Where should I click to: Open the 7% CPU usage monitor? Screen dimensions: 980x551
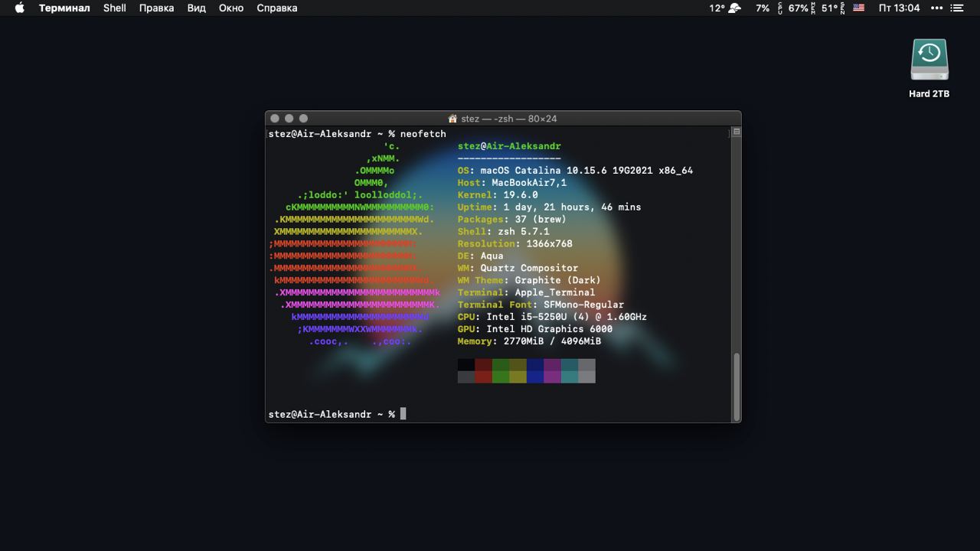(768, 8)
